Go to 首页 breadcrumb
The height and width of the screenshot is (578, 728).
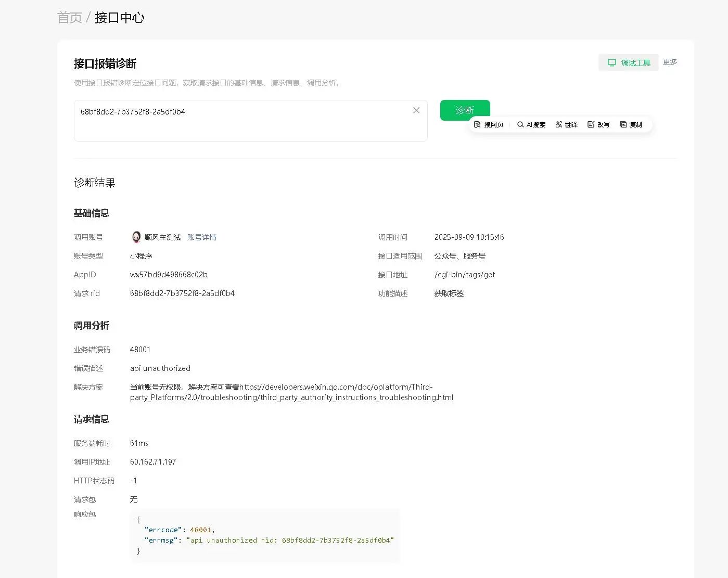pyautogui.click(x=69, y=18)
